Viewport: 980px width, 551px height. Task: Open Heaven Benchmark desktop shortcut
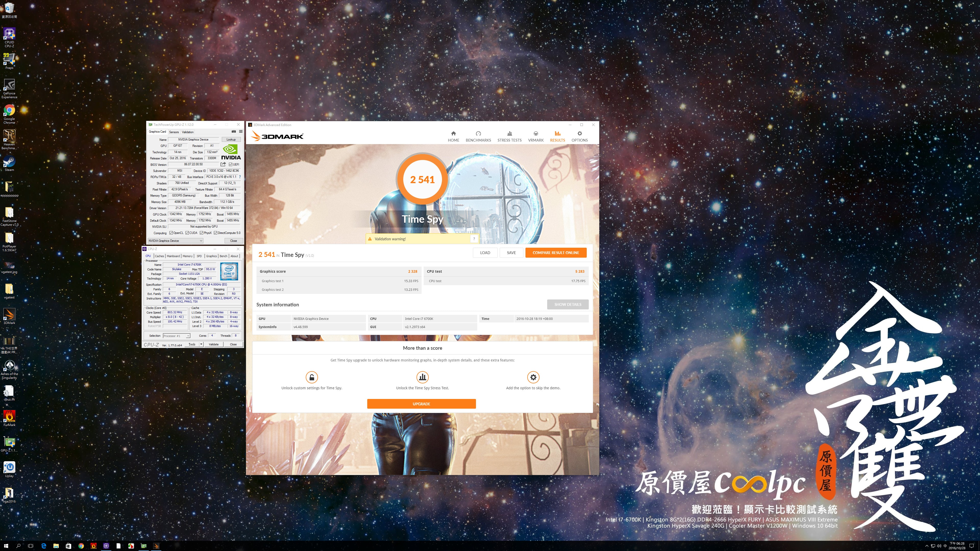pyautogui.click(x=9, y=140)
